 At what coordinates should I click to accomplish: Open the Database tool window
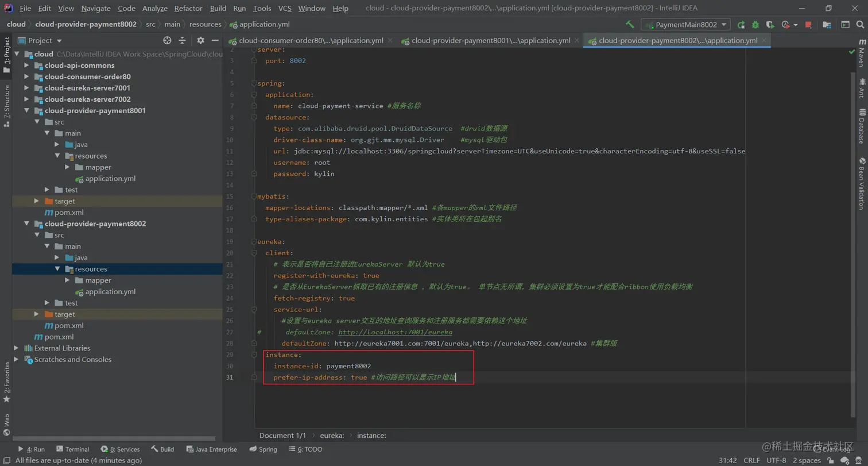click(x=861, y=126)
